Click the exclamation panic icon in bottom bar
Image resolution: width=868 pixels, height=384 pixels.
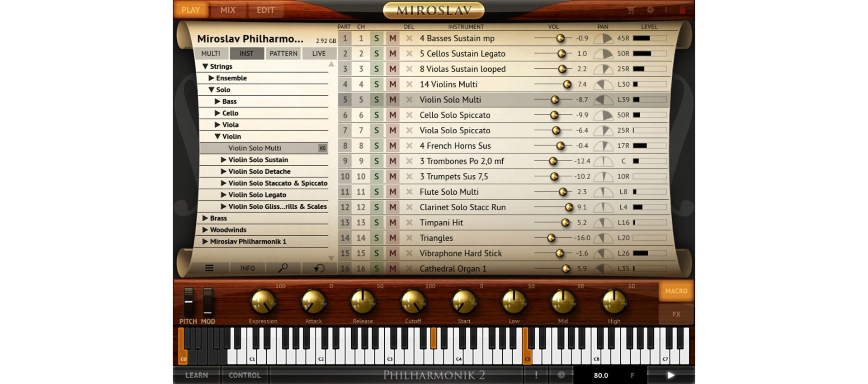[x=536, y=375]
